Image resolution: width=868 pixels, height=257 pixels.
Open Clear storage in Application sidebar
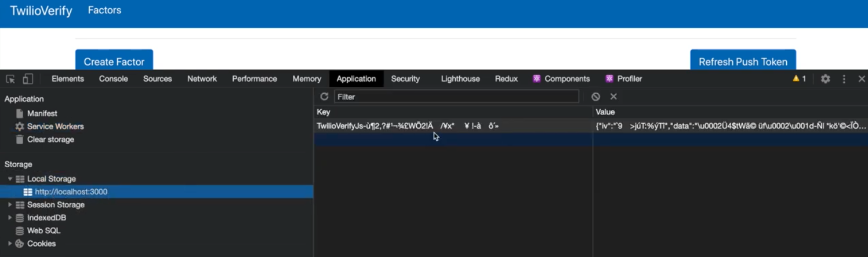point(50,139)
